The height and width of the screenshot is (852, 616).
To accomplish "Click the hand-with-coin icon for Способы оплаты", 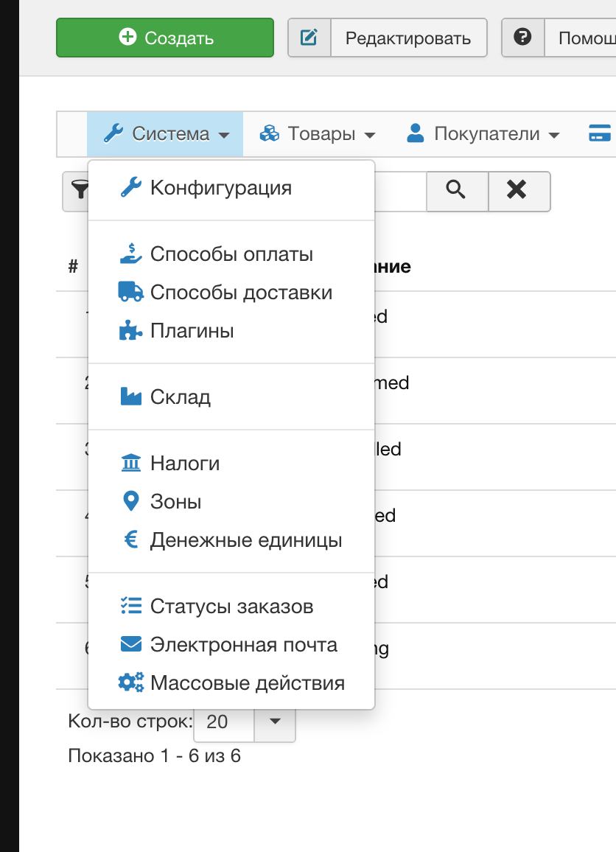I will [x=130, y=254].
